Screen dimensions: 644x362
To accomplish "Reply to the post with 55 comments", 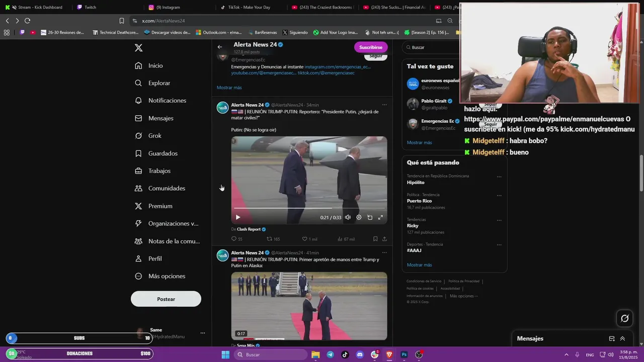I will [x=236, y=239].
